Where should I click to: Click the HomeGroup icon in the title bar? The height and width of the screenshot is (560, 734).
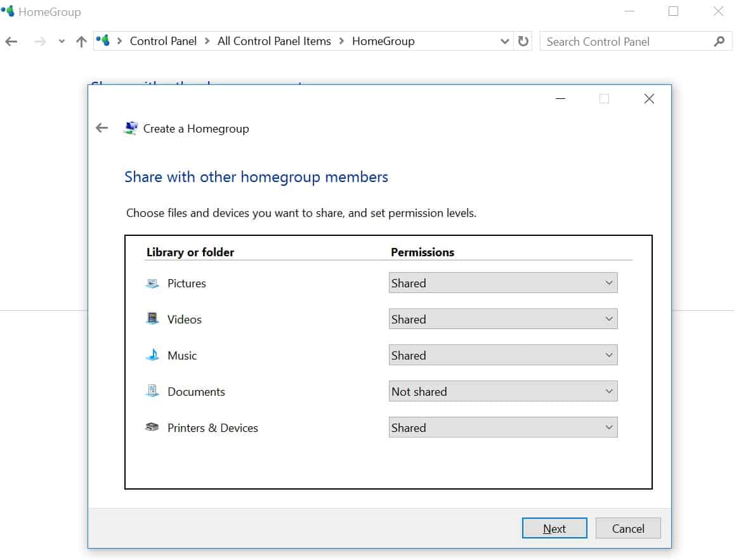coord(8,11)
